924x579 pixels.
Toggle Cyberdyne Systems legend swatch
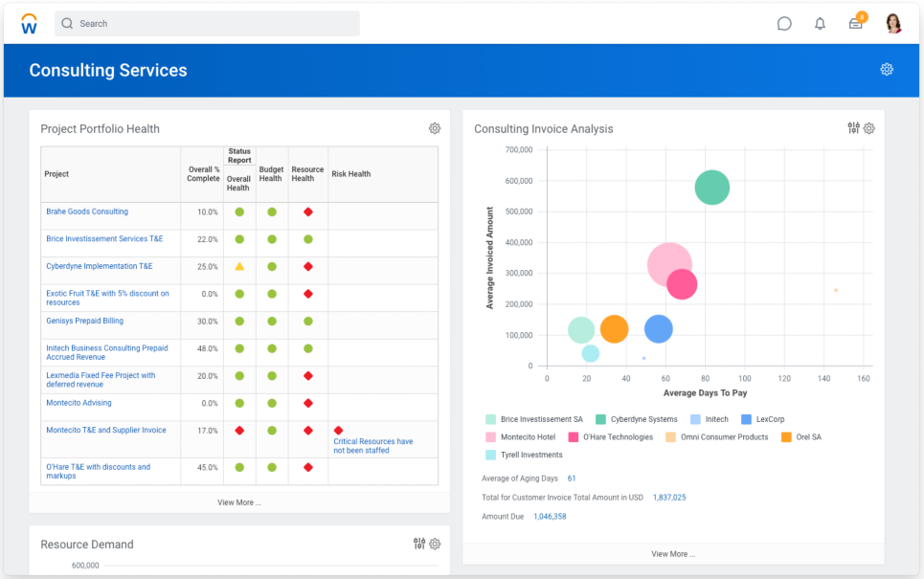point(600,419)
